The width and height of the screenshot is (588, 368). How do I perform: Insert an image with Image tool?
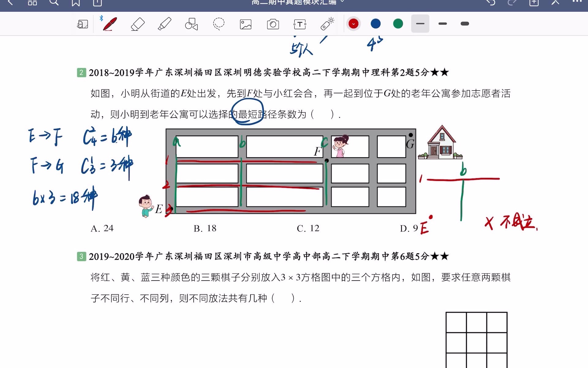[x=246, y=24]
